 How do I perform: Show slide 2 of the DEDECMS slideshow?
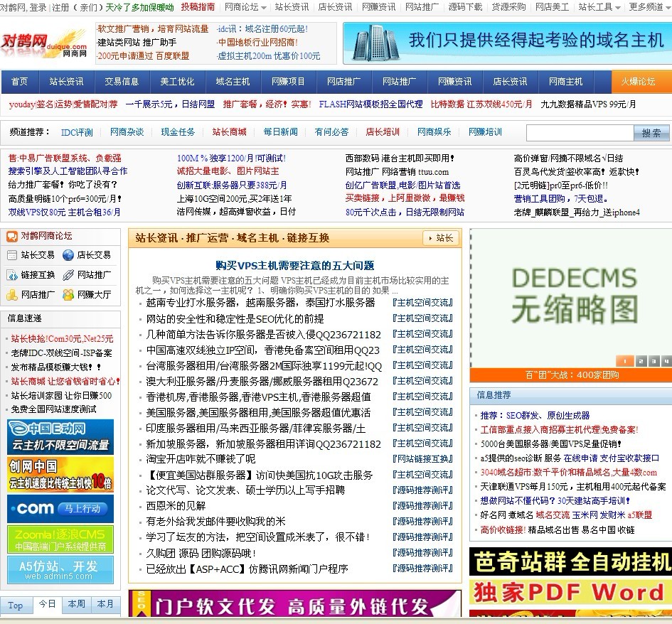click(641, 361)
